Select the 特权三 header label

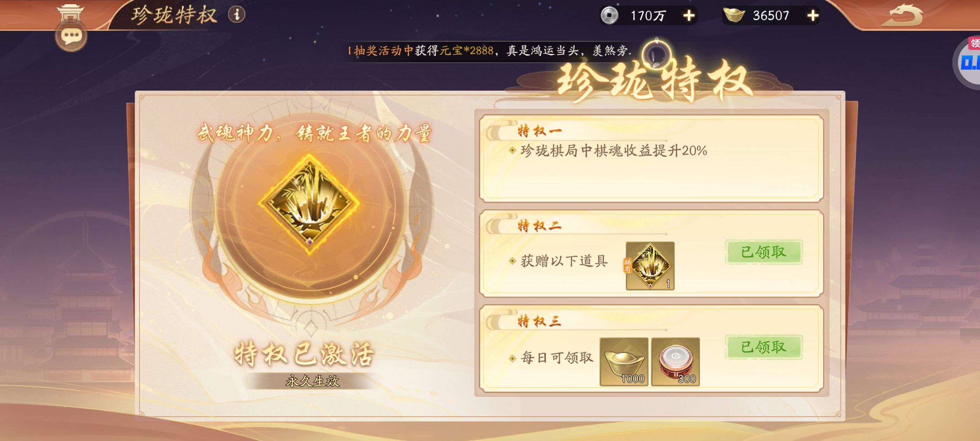click(539, 322)
